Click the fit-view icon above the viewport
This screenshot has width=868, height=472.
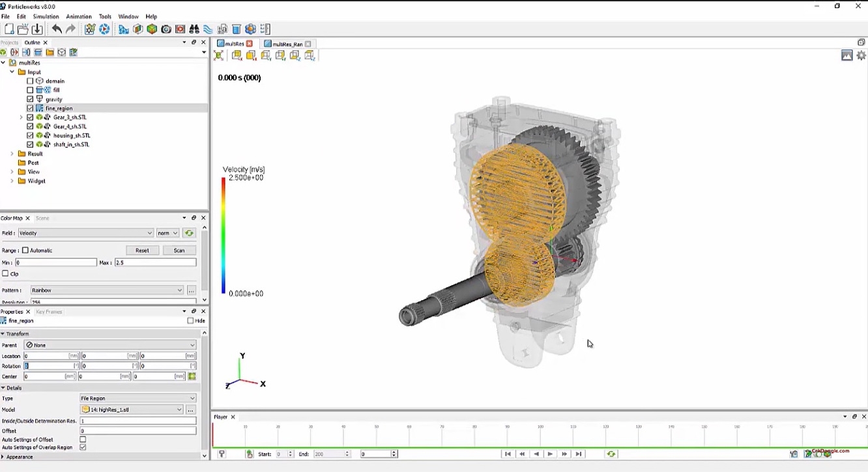[x=218, y=55]
